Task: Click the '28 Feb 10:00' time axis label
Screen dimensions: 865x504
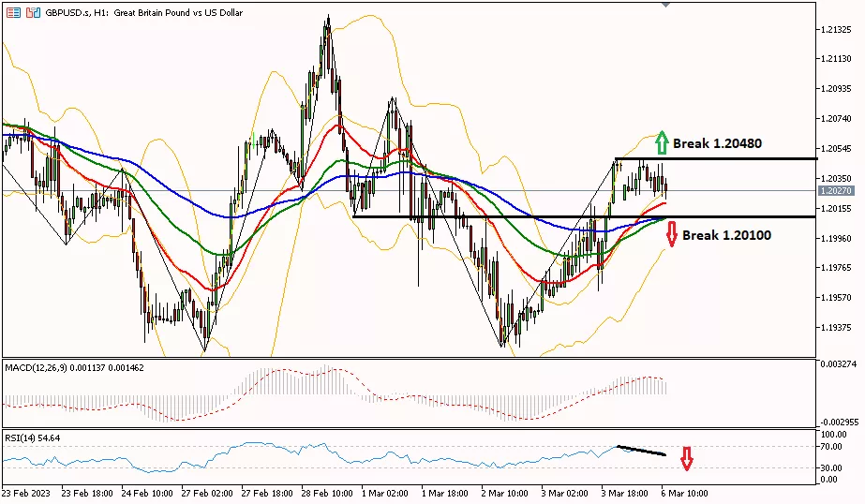Action: click(325, 493)
